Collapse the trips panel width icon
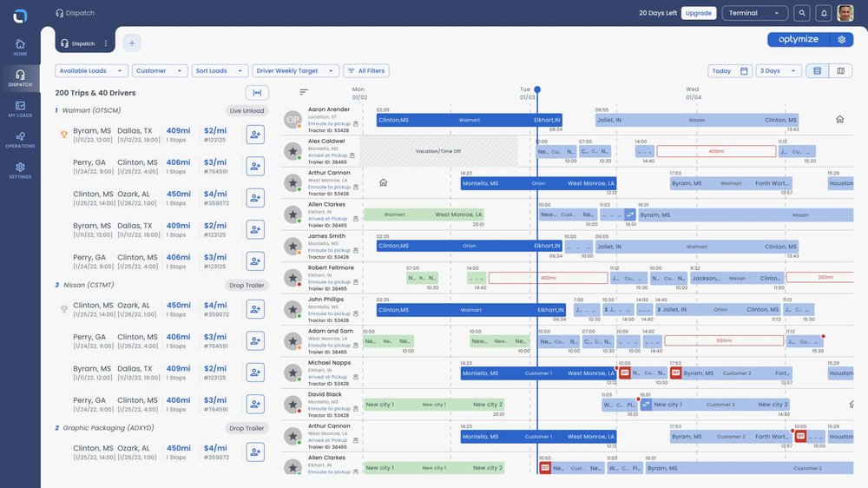This screenshot has height=488, width=868. [x=258, y=93]
